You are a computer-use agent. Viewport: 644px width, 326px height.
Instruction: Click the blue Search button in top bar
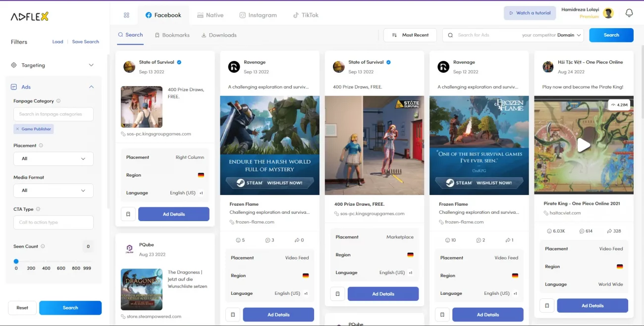click(x=611, y=35)
